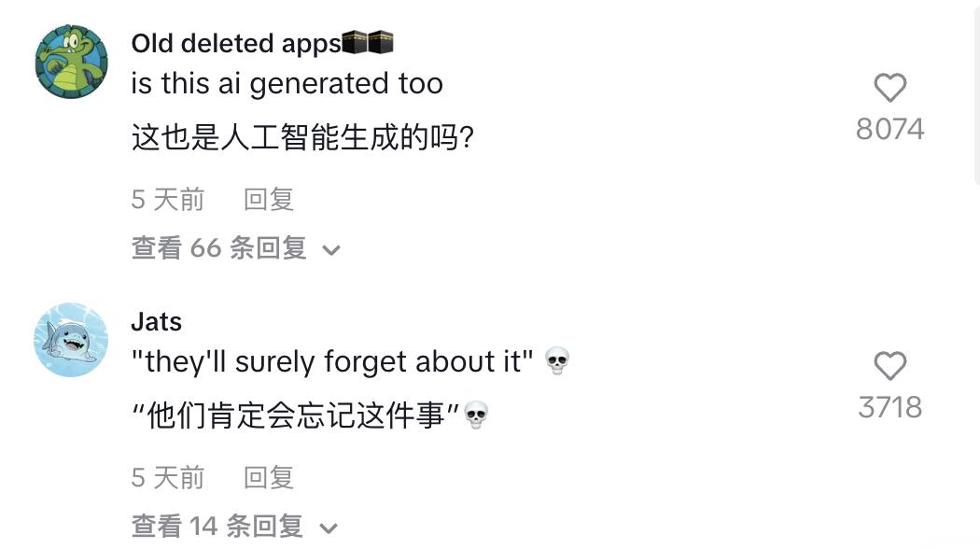Image resolution: width=980 pixels, height=549 pixels.
Task: Reply to Jats' comment
Action: point(269,478)
